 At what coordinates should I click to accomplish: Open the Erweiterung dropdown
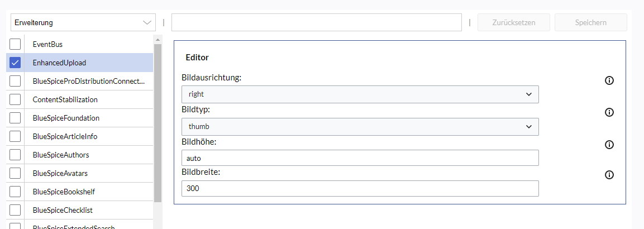pos(83,22)
